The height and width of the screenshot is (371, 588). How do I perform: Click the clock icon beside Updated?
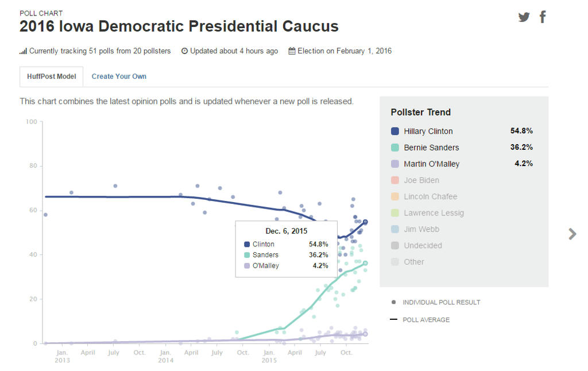tap(185, 51)
